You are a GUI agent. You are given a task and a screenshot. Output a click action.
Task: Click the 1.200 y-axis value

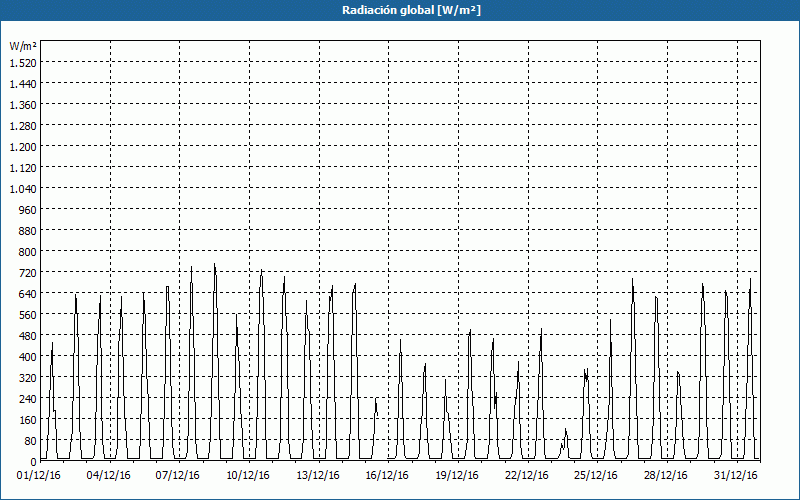[x=23, y=147]
